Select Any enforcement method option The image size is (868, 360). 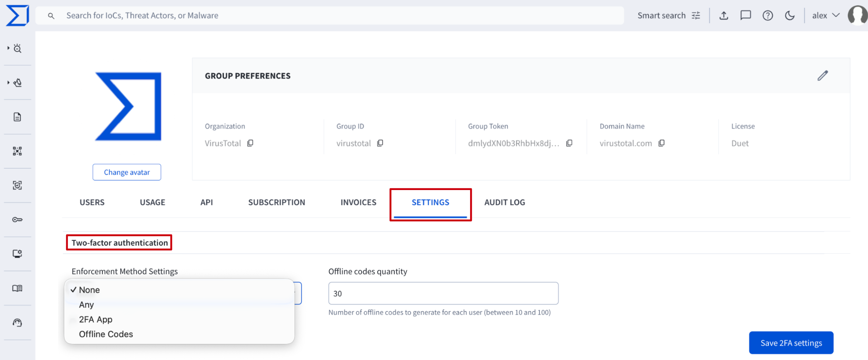pyautogui.click(x=179, y=305)
